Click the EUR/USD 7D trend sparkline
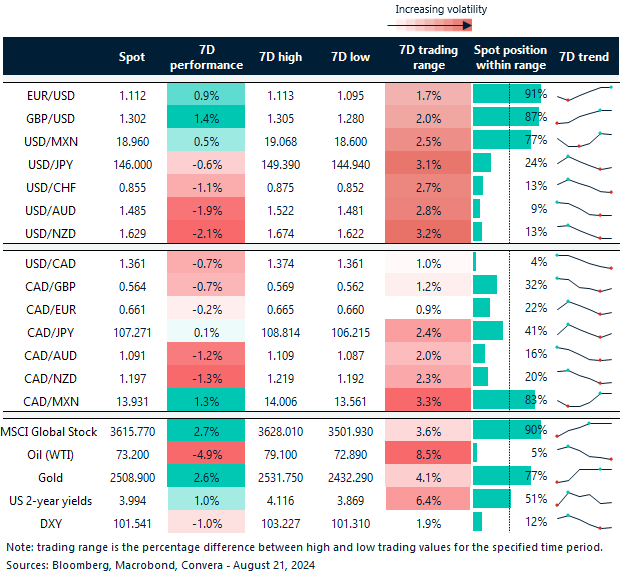Image resolution: width=630 pixels, height=578 pixels. (x=585, y=95)
